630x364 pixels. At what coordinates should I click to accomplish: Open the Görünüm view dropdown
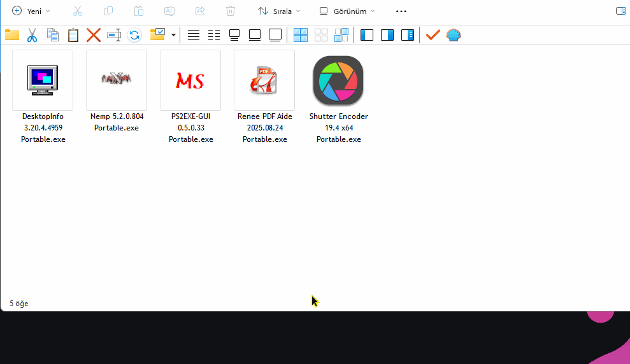click(x=347, y=11)
